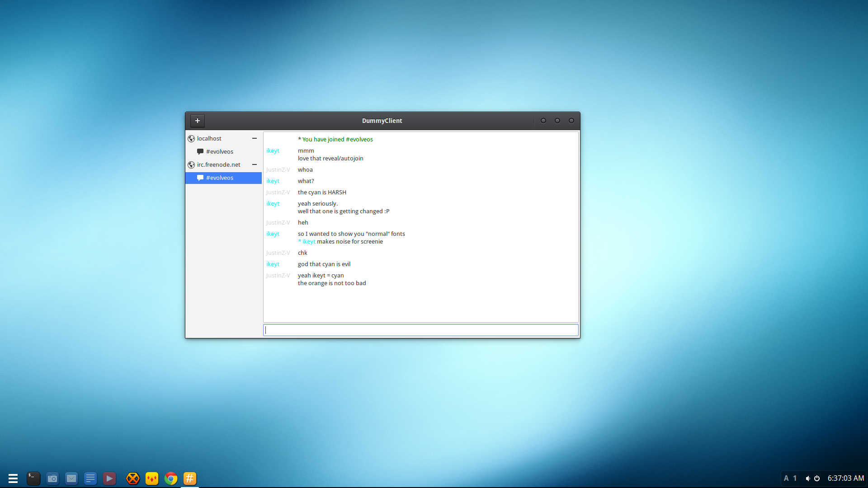Collapse the localhost server with its minus button
Image resolution: width=868 pixels, height=488 pixels.
click(x=255, y=138)
